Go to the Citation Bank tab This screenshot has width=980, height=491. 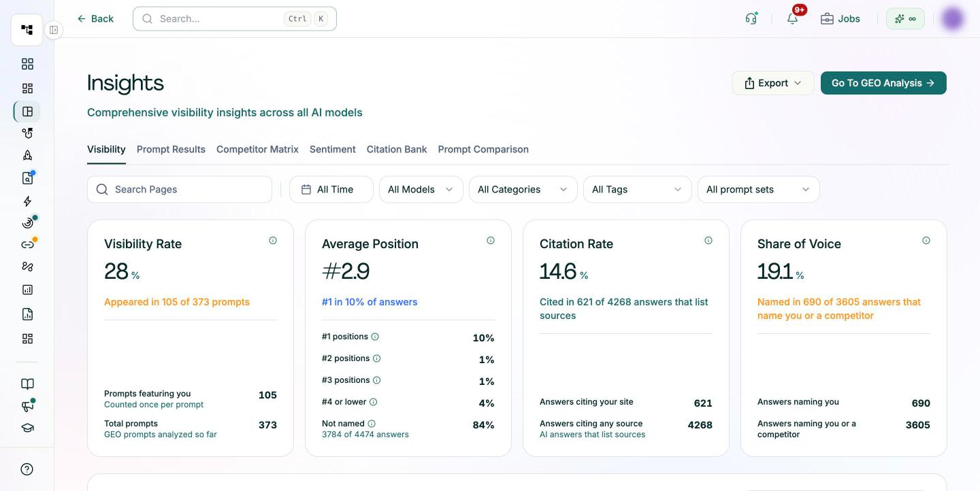pos(397,149)
